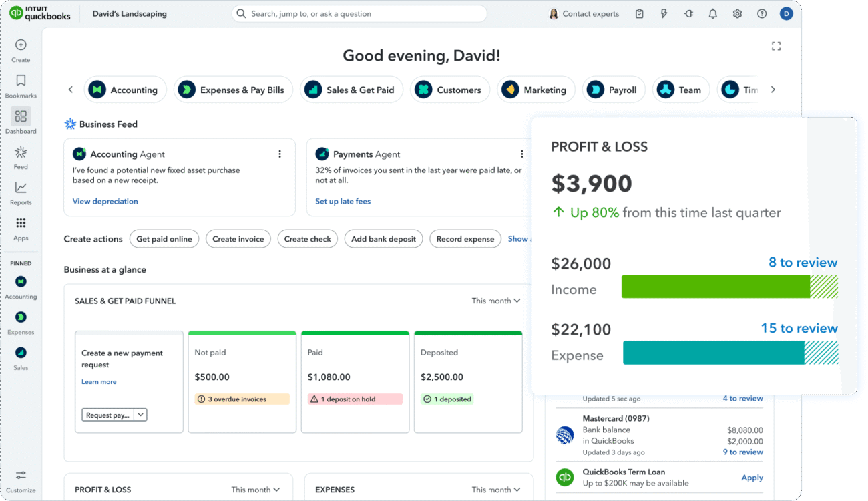Select the Deposited $2,500.00 card
Screen dimensions: 868x501
point(468,381)
